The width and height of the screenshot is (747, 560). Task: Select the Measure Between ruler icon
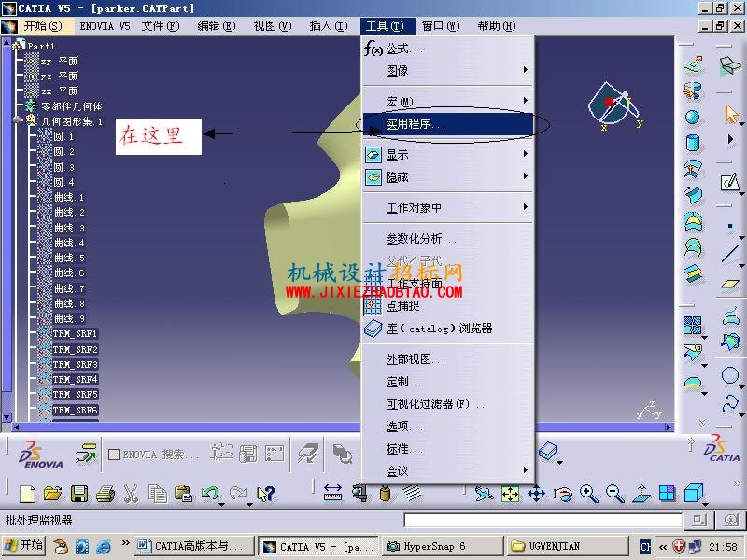pyautogui.click(x=332, y=494)
